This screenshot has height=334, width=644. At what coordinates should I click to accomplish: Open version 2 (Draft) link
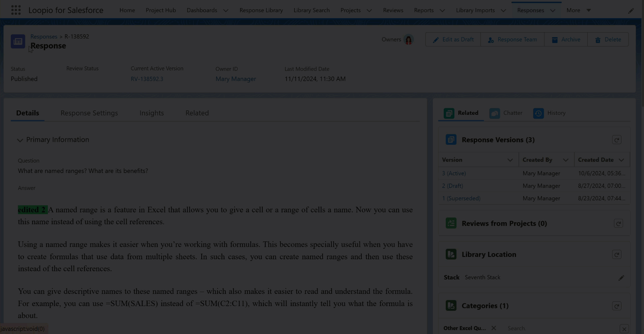452,186
